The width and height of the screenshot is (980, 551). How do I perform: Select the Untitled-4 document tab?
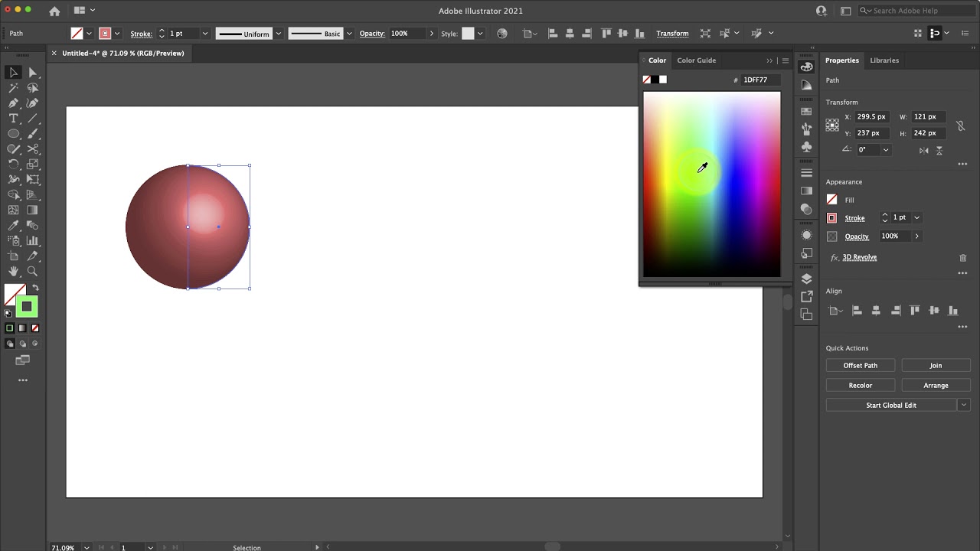[x=123, y=54]
